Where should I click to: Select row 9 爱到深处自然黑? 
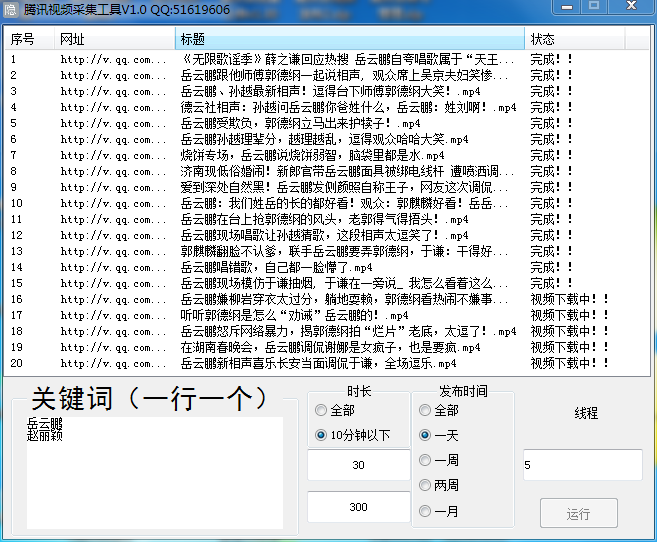[327, 187]
